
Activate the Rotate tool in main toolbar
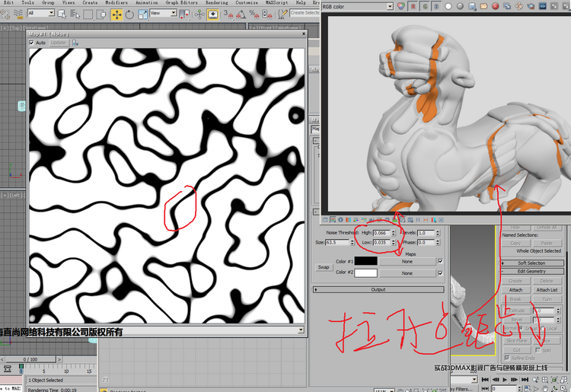129,14
